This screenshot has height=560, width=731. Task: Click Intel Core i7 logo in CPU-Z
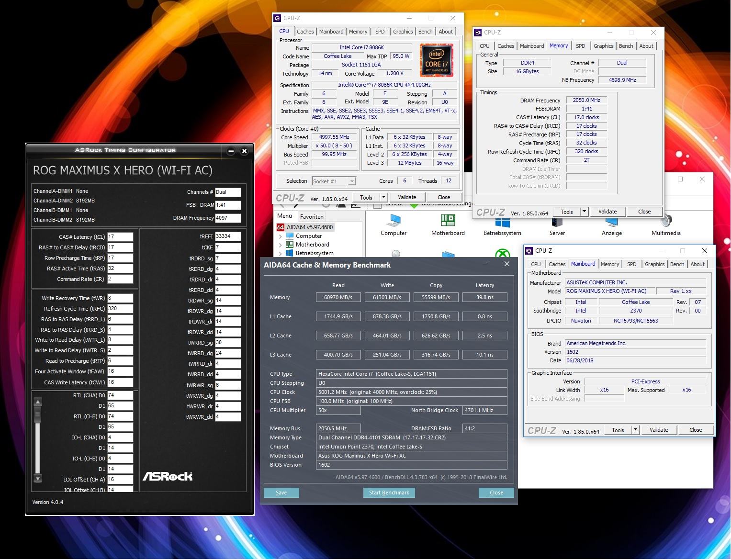(x=437, y=60)
